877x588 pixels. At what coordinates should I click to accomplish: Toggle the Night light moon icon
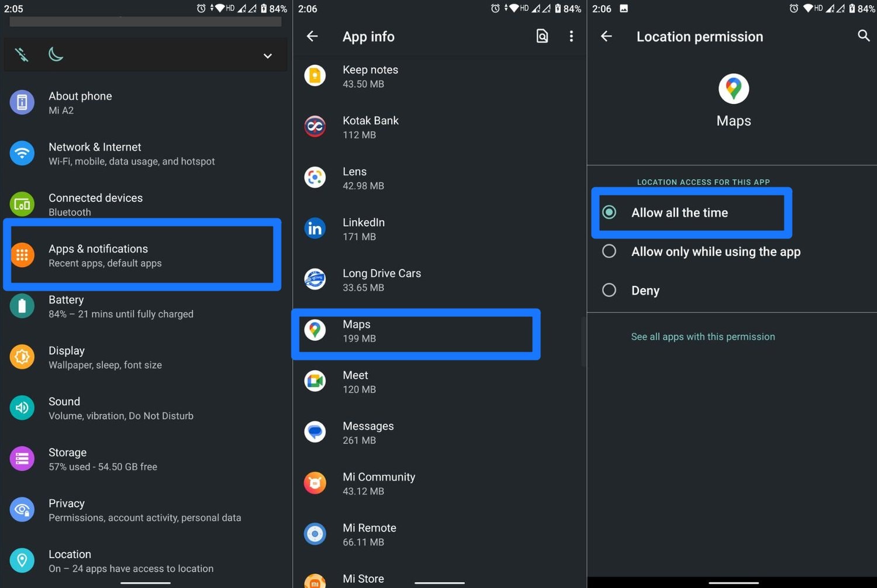(x=56, y=54)
